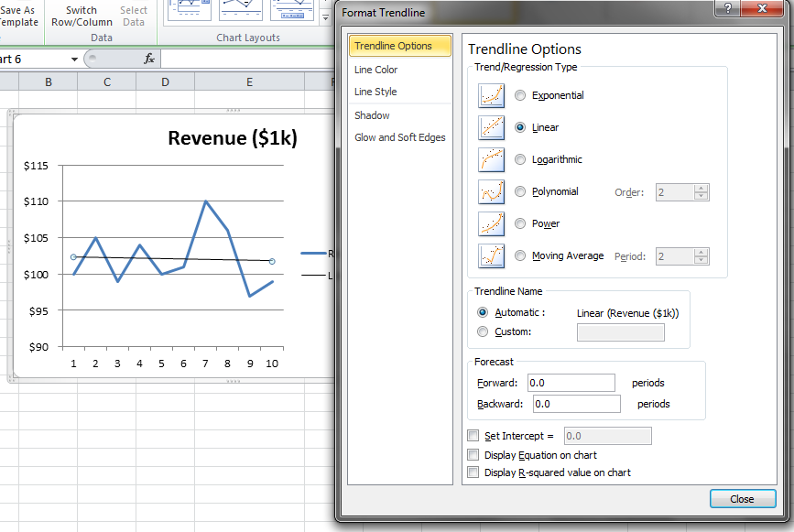Select Linear radio button
Viewport: 794px width, 532px height.
(520, 127)
